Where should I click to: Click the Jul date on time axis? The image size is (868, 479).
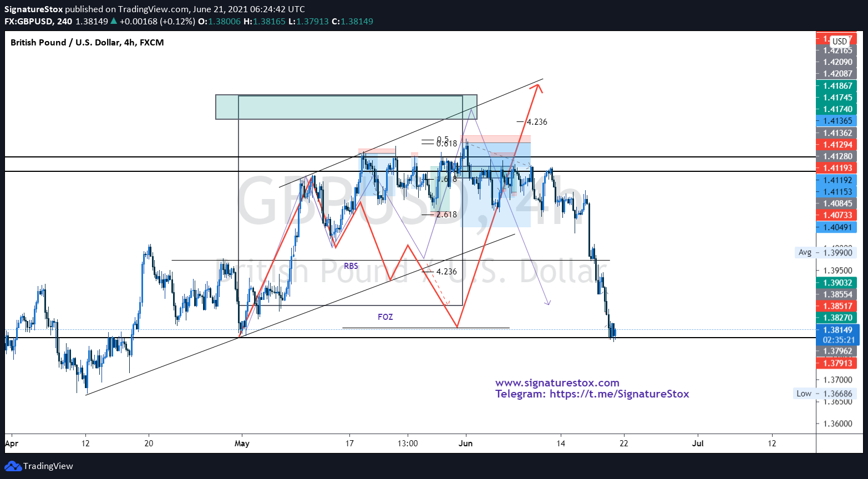click(698, 444)
